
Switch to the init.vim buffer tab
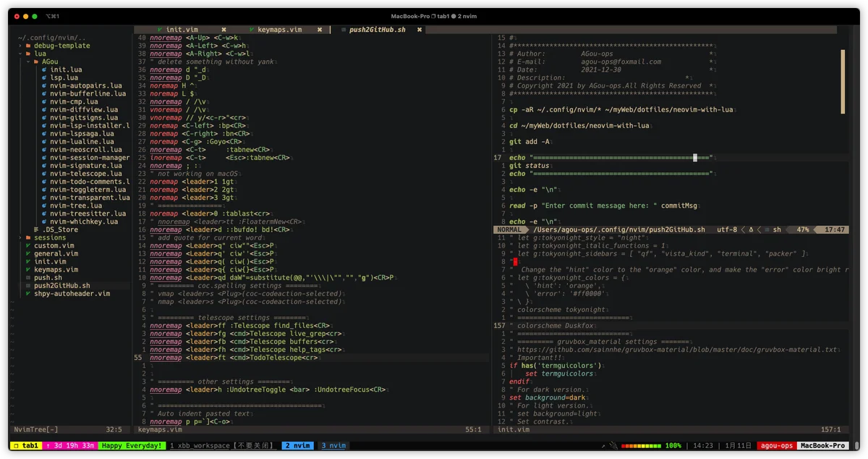click(x=181, y=30)
